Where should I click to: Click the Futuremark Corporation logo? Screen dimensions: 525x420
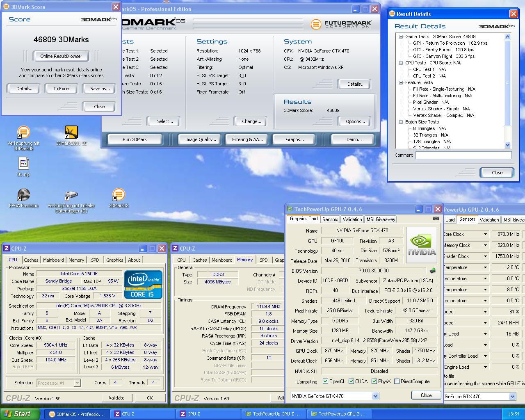pyautogui.click(x=341, y=24)
